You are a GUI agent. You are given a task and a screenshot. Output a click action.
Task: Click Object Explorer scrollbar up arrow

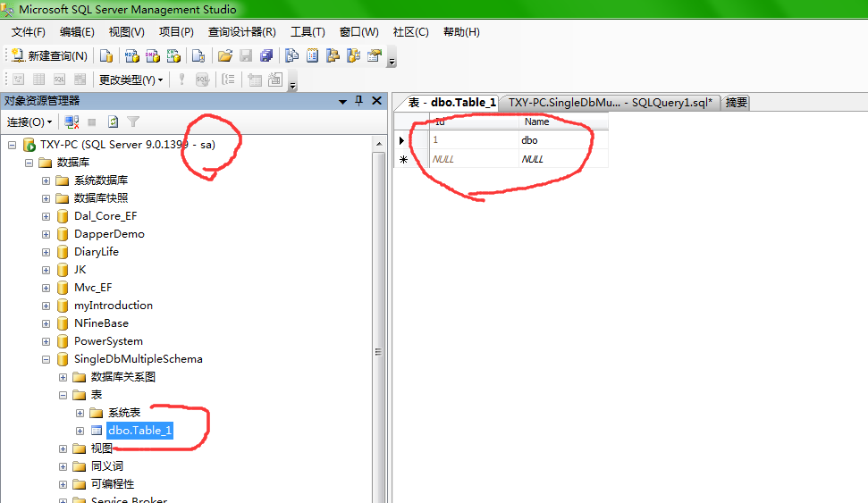point(379,144)
